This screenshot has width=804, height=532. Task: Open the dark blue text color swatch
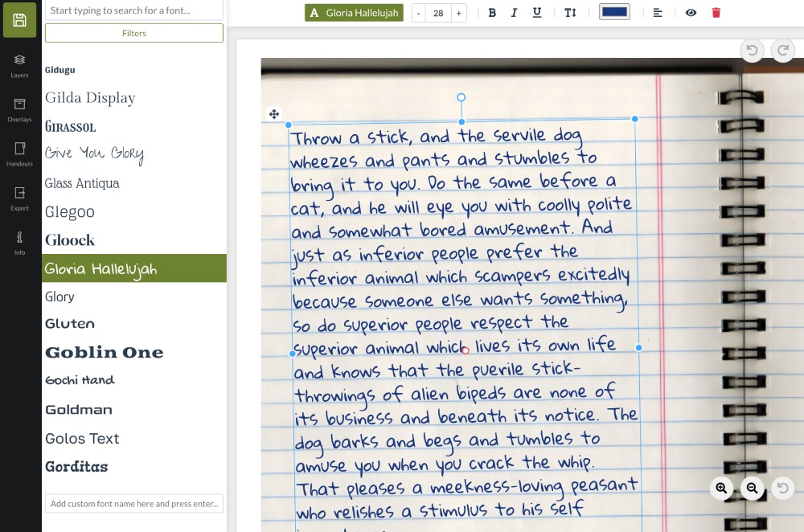(614, 12)
